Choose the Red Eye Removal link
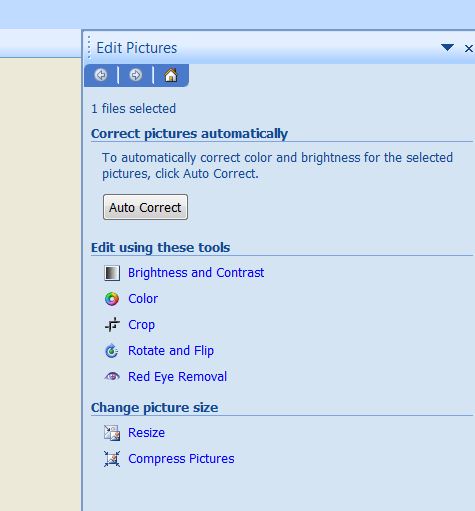This screenshot has width=475, height=511. coord(177,377)
